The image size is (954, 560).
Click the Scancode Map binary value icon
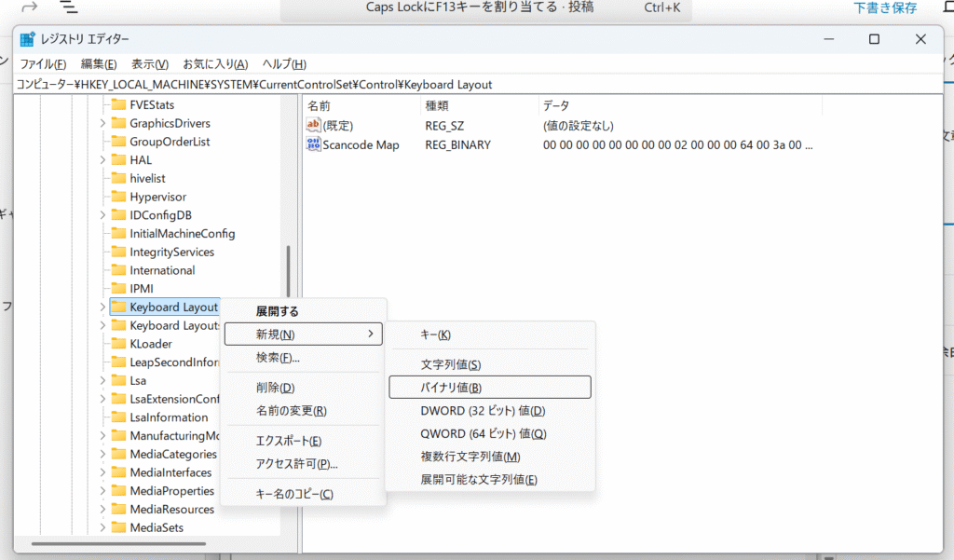[x=314, y=144]
